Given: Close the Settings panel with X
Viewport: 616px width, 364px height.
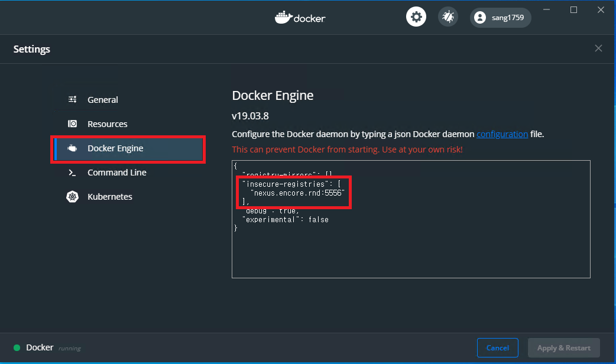Looking at the screenshot, I should pyautogui.click(x=598, y=48).
